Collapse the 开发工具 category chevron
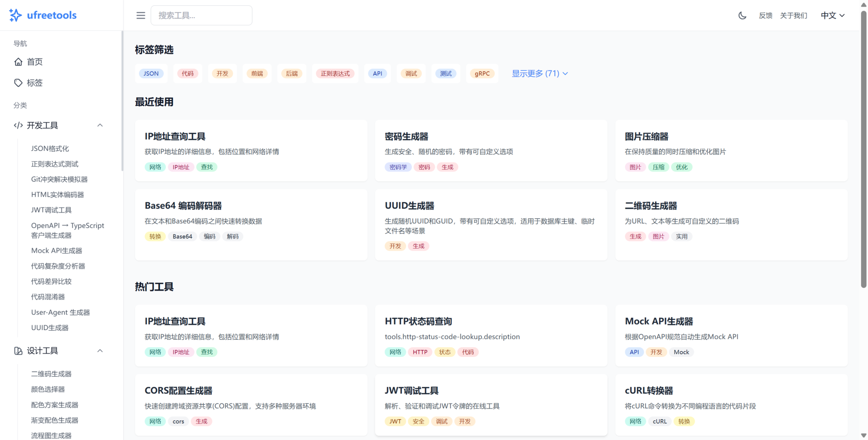 click(x=100, y=125)
